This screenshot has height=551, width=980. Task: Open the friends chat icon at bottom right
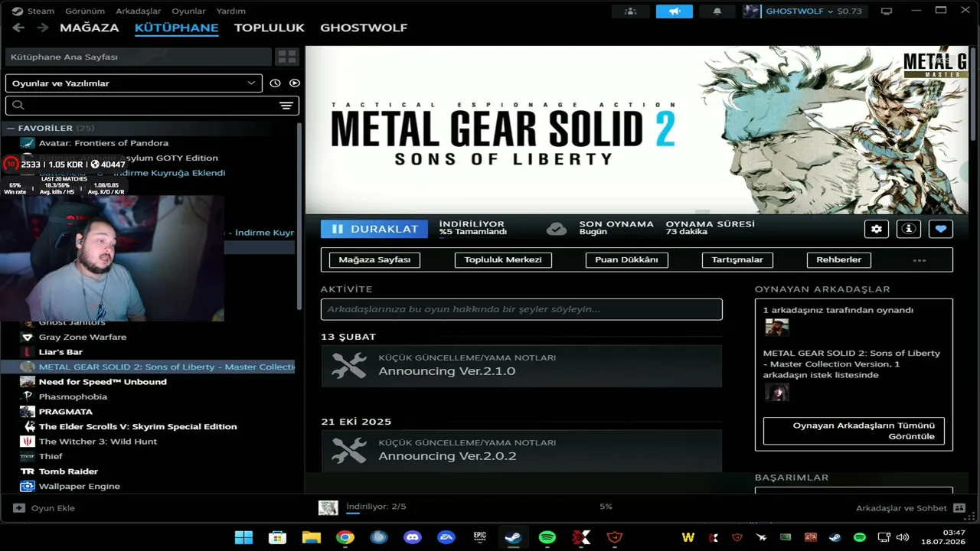click(959, 507)
